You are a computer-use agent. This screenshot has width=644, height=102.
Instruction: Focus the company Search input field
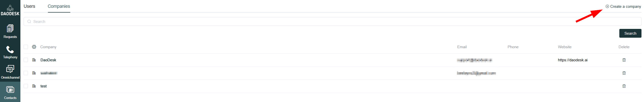click(x=332, y=22)
